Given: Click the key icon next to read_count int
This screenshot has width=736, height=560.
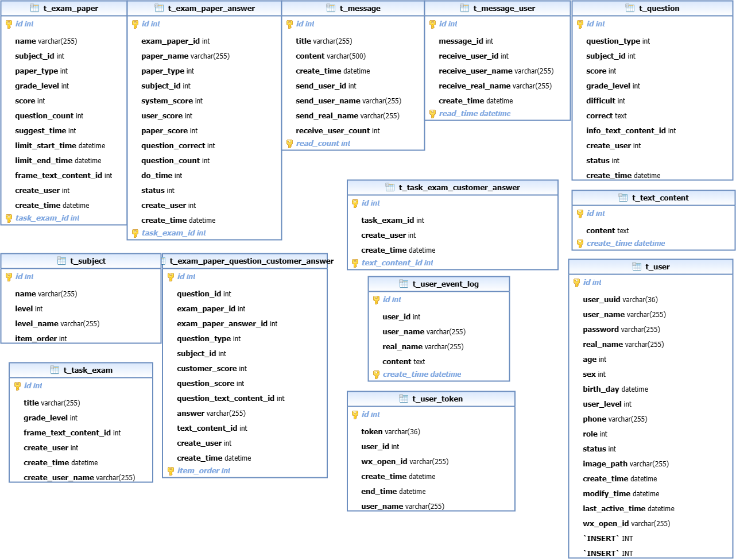Looking at the screenshot, I should tap(290, 144).
